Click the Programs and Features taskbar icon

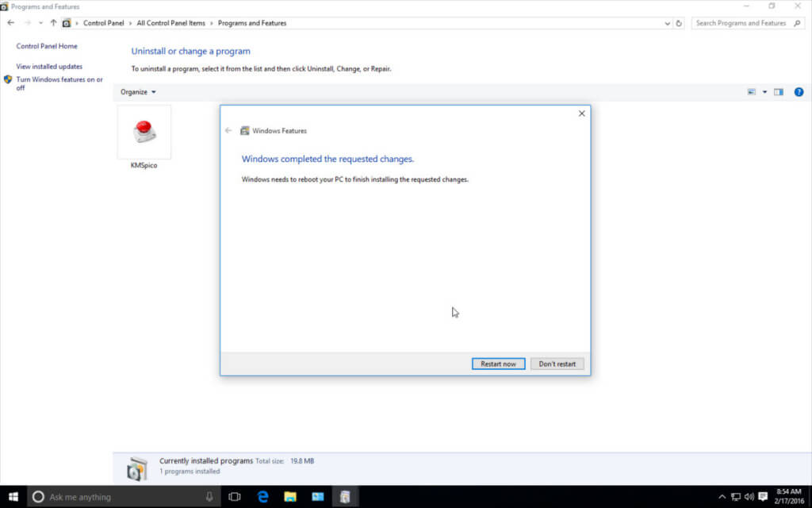pos(345,497)
